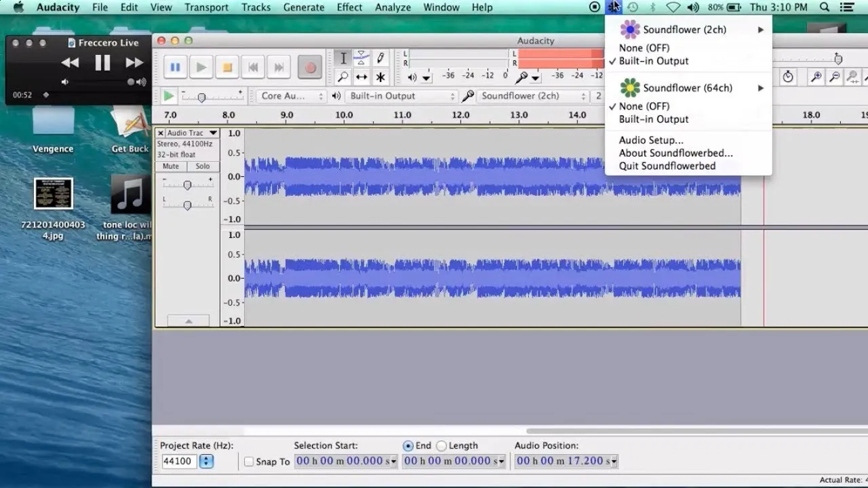Open the Tracks menu
The height and width of the screenshot is (488, 868).
pyautogui.click(x=256, y=7)
